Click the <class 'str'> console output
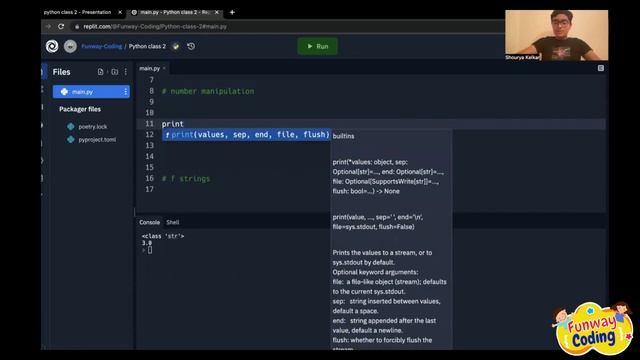Viewport: 640px width, 360px height. [163, 236]
